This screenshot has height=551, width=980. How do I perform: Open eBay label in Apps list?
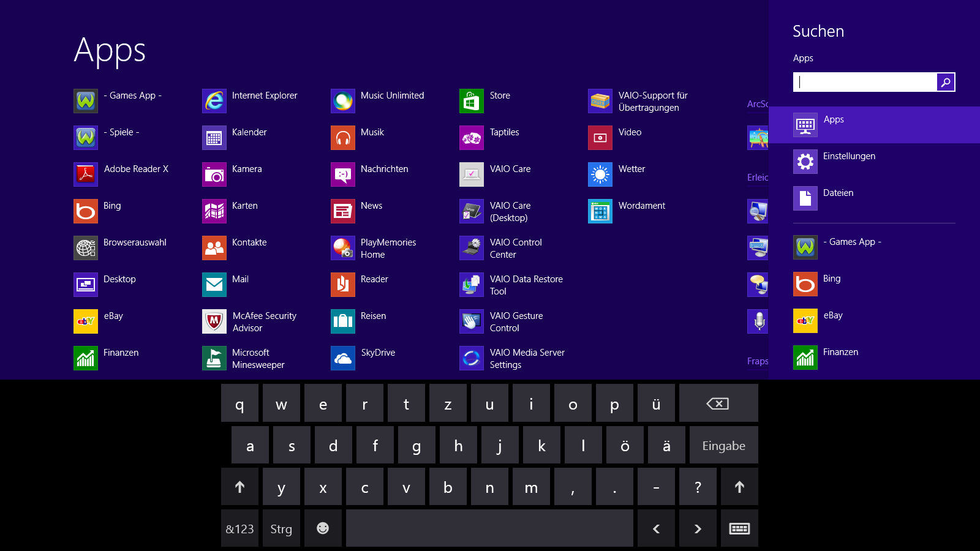113,316
